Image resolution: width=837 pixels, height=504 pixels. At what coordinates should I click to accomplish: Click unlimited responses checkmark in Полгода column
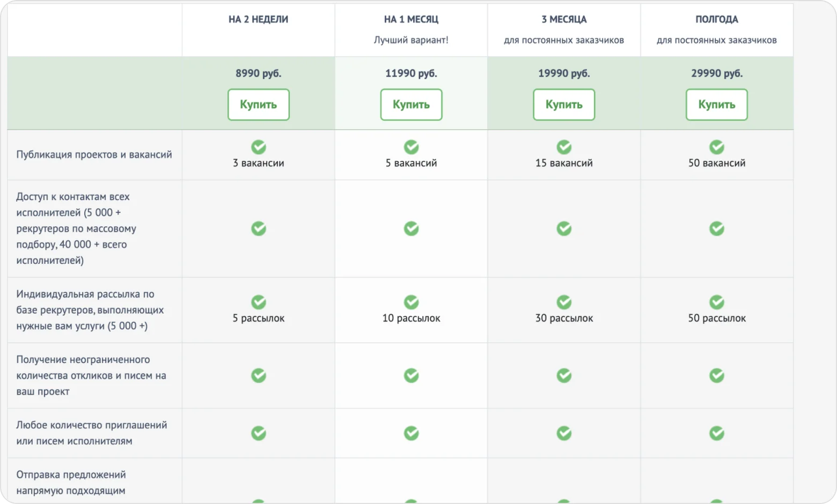tap(716, 376)
